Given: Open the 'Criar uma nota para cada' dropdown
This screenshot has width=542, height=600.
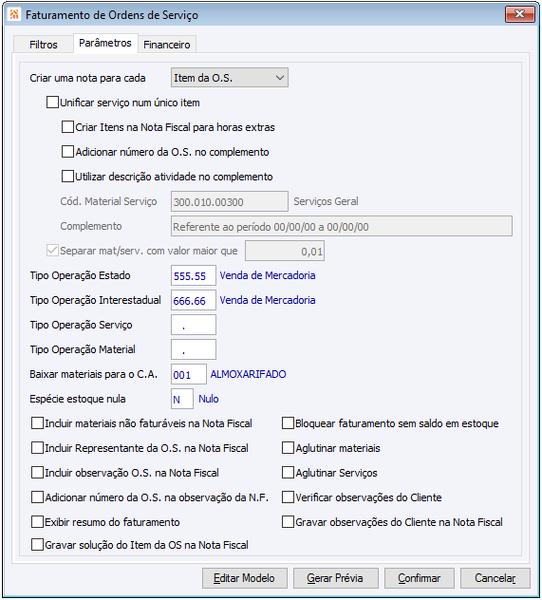Looking at the screenshot, I should (229, 78).
